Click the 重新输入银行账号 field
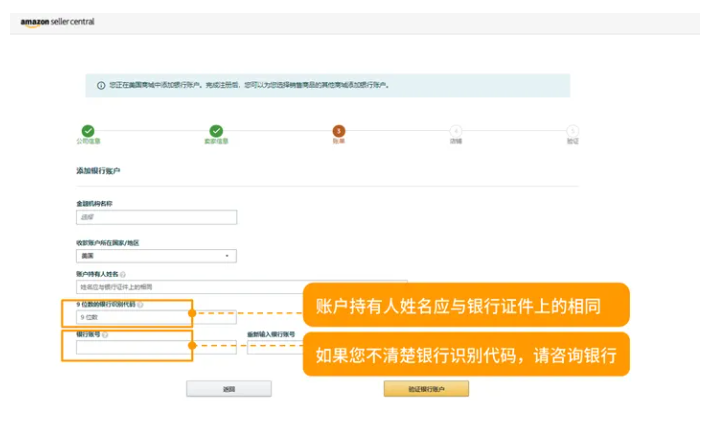The height and width of the screenshot is (426, 712). click(272, 348)
